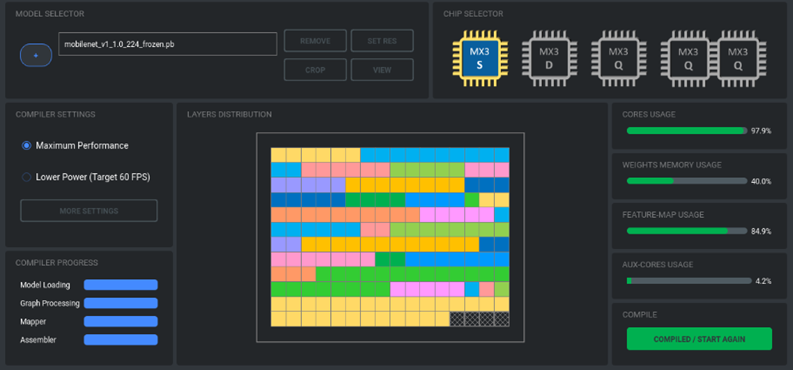Click the 84.9% feature-map value
Viewport: 793px width, 370px height.
point(761,232)
